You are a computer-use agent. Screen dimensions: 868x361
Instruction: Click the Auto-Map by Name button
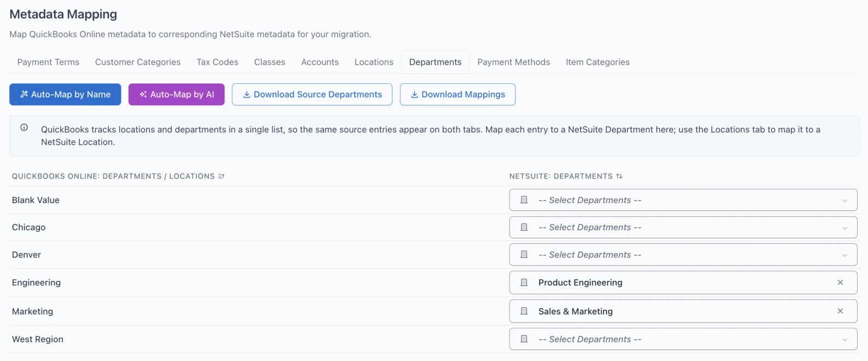pos(65,94)
